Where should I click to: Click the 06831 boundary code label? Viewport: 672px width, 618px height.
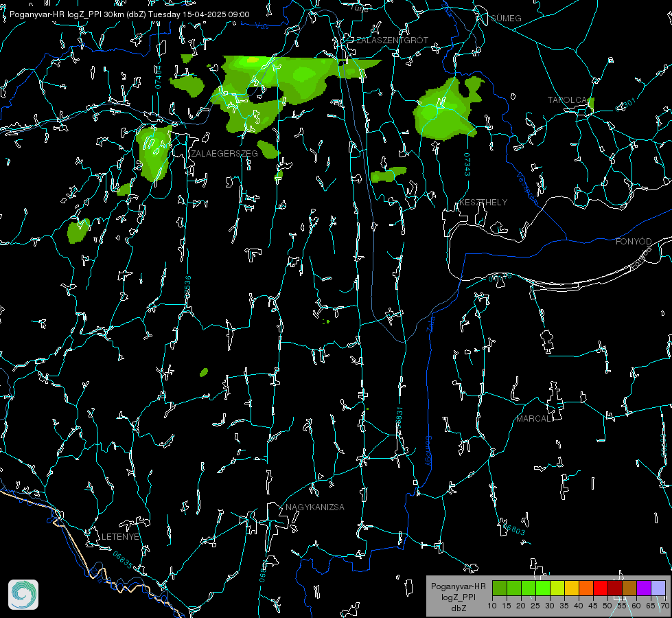tap(399, 418)
